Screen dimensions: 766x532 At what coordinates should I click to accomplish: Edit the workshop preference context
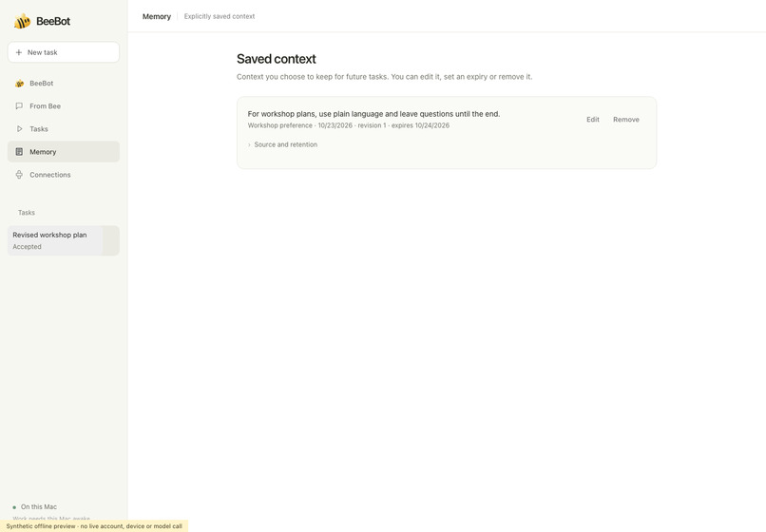[593, 119]
